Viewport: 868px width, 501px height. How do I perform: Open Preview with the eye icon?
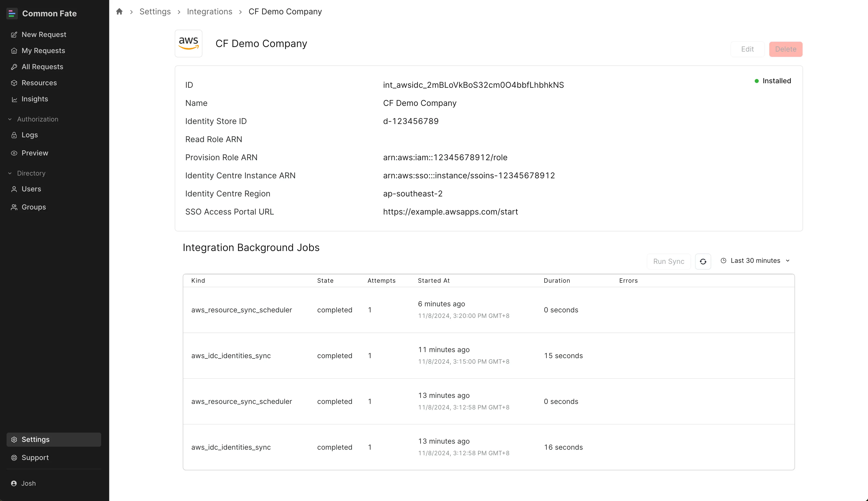pyautogui.click(x=34, y=153)
